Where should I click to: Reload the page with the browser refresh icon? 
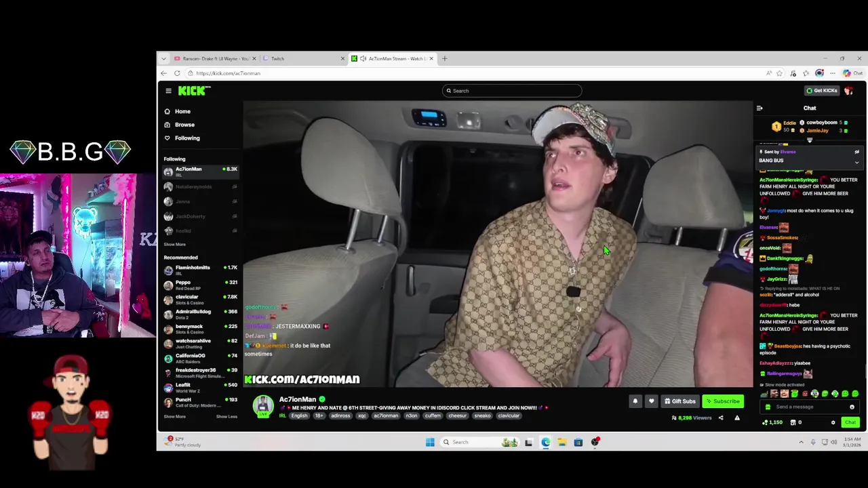point(177,73)
